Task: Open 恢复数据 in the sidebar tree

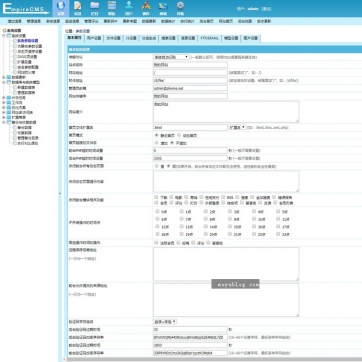Action: click(25, 133)
